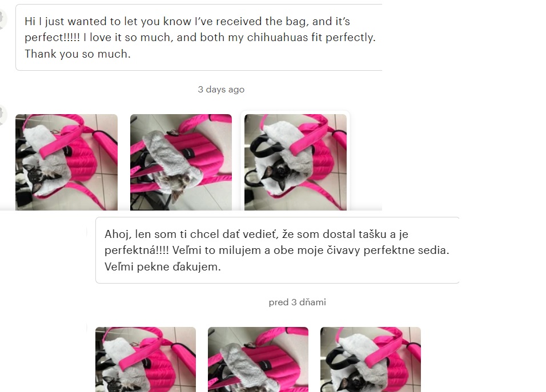Select the Slovak message starting 'Ahoj, len som'

(x=277, y=250)
